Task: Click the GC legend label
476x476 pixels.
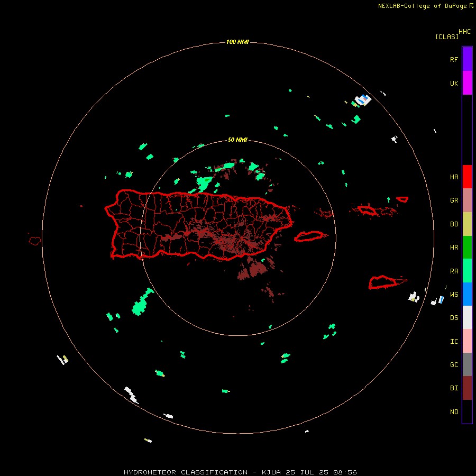Action: [454, 365]
